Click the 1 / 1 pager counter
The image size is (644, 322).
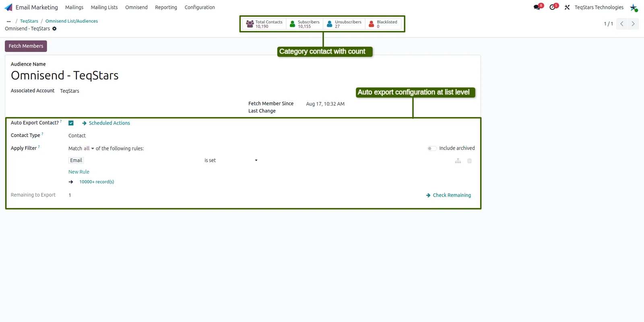coord(608,24)
